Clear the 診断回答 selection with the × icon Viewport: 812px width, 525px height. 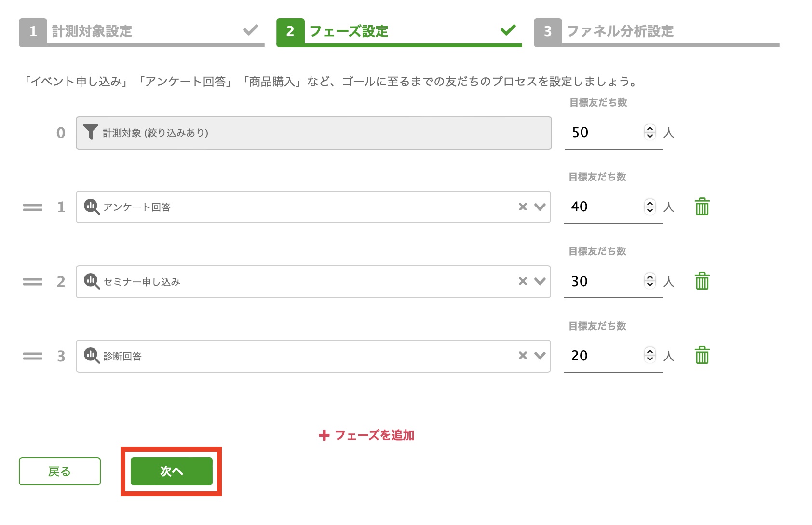coord(522,356)
